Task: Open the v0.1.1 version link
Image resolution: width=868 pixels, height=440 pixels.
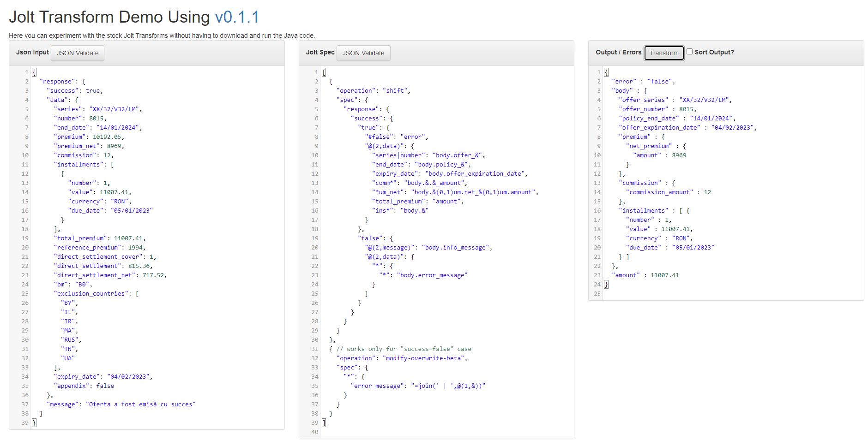Action: tap(237, 17)
